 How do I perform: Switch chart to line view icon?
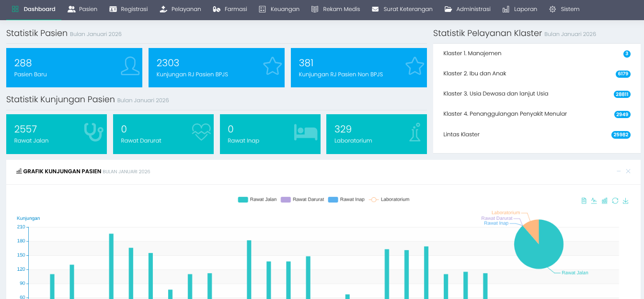[594, 201]
